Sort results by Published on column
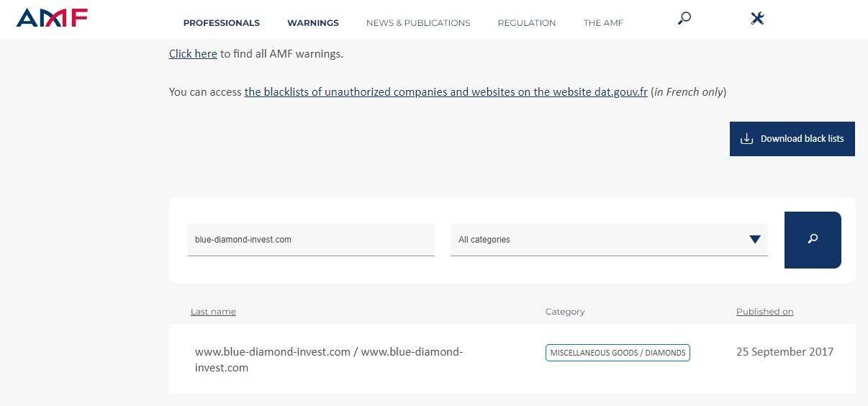868x406 pixels. (x=764, y=312)
